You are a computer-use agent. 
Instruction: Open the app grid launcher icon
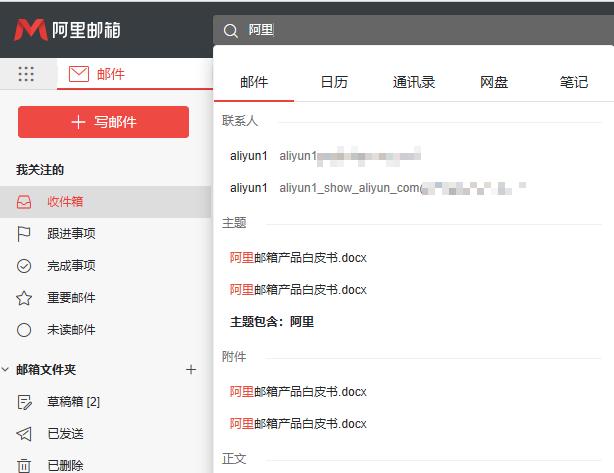pos(26,74)
